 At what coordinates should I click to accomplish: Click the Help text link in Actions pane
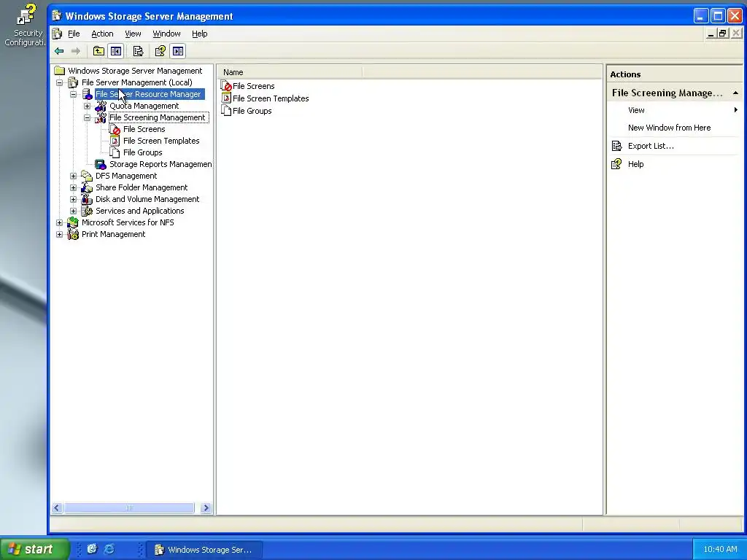click(635, 164)
